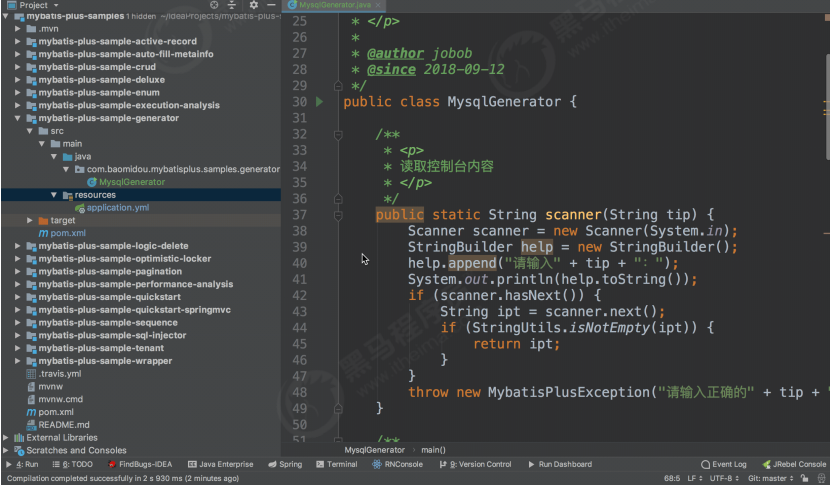Screen dimensions: 830x485
Task: Select mybatis-plus-sample-crud in project tree
Action: coord(97,67)
